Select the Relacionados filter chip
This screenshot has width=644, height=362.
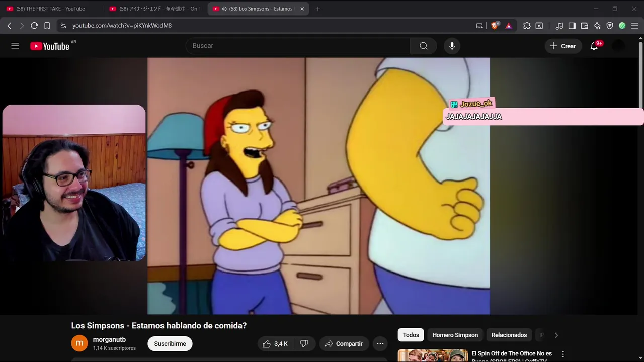[509, 335]
